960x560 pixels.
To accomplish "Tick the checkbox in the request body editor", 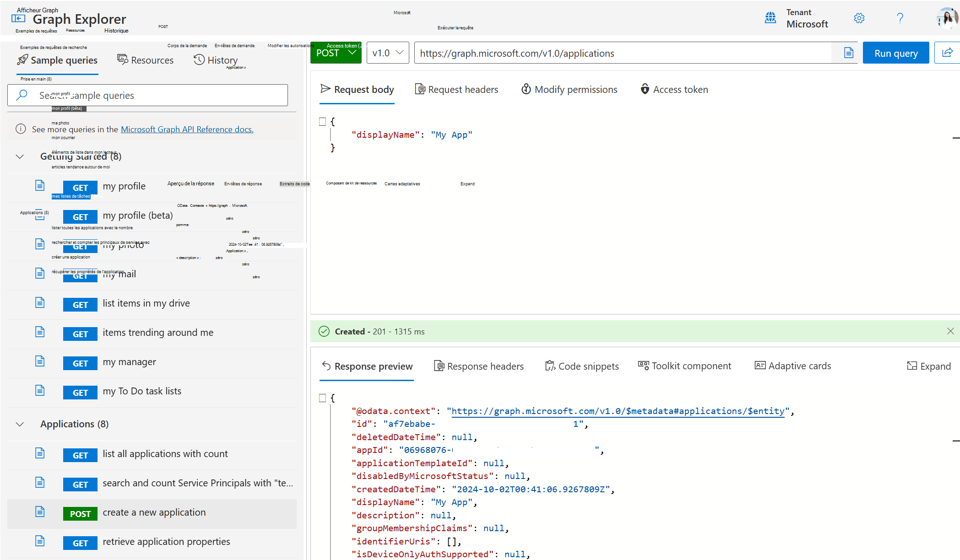I will [x=322, y=121].
